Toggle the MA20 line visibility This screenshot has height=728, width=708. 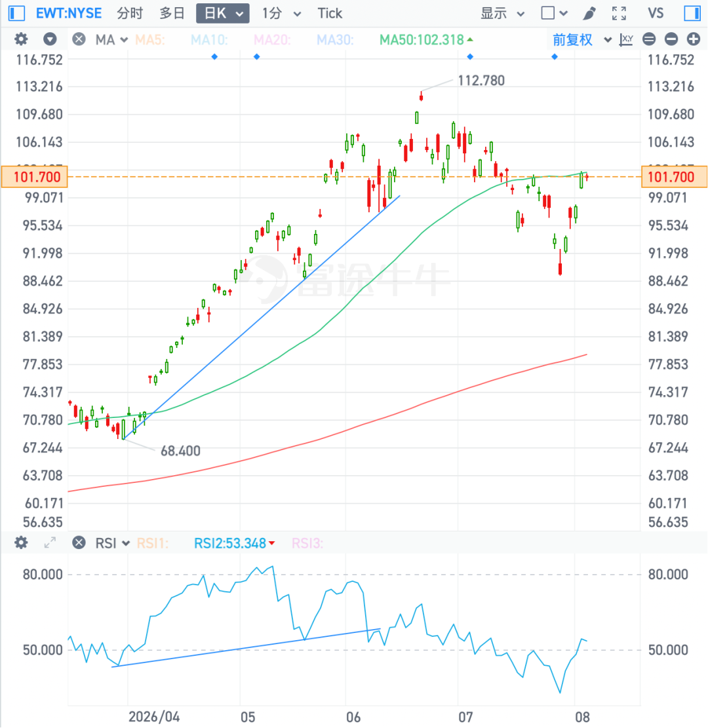tap(272, 39)
